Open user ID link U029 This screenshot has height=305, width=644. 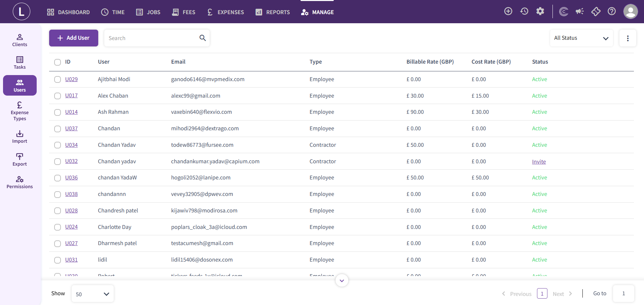(x=71, y=79)
